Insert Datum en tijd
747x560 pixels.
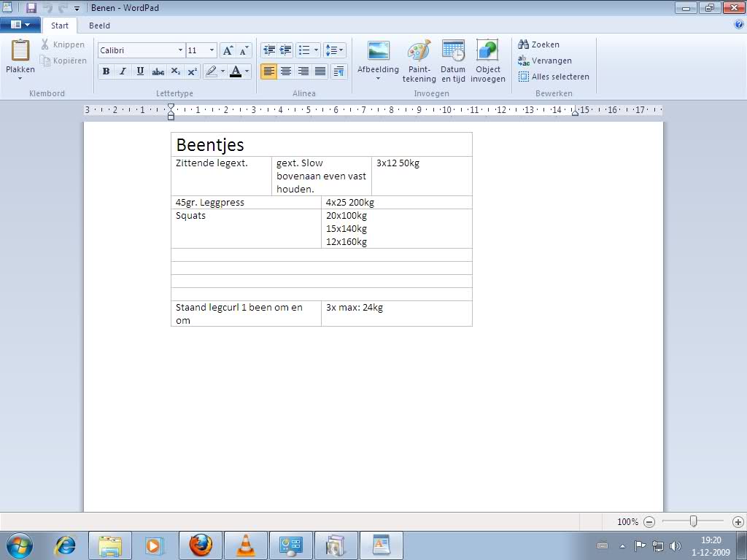453,61
